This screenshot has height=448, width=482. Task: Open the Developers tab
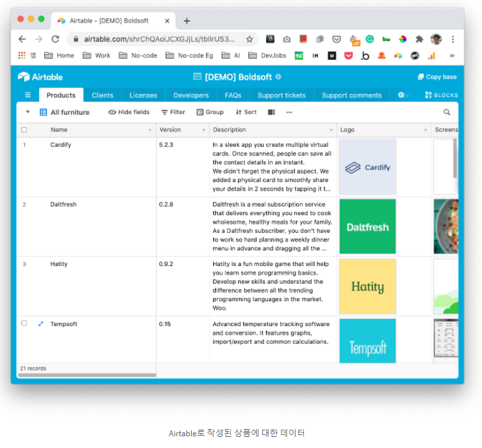click(x=191, y=95)
